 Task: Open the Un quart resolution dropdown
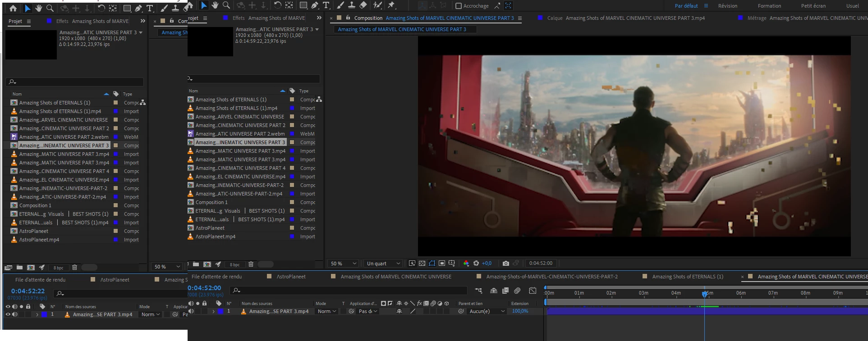[x=383, y=264]
